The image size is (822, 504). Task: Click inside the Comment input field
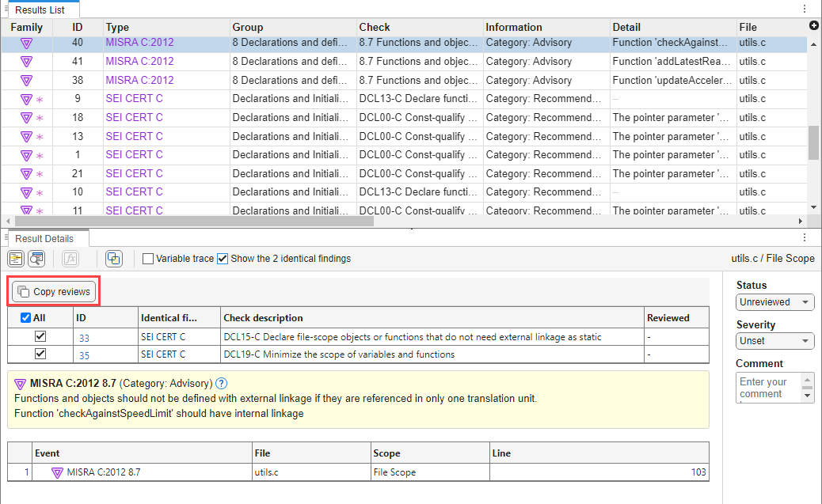pyautogui.click(x=768, y=388)
